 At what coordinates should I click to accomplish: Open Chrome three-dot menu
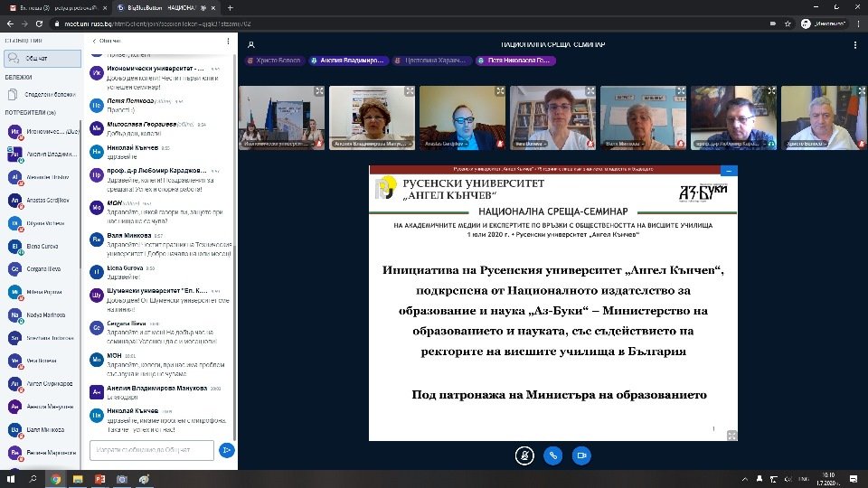[x=859, y=23]
